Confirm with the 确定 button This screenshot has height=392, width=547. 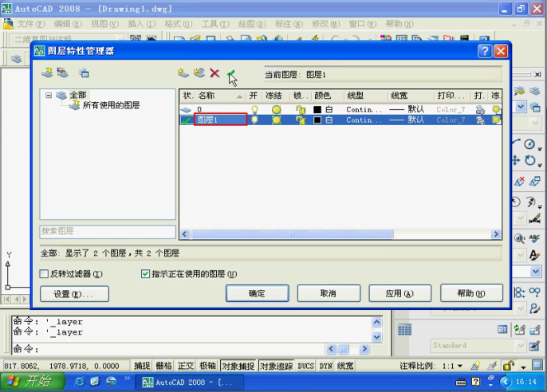tap(257, 293)
